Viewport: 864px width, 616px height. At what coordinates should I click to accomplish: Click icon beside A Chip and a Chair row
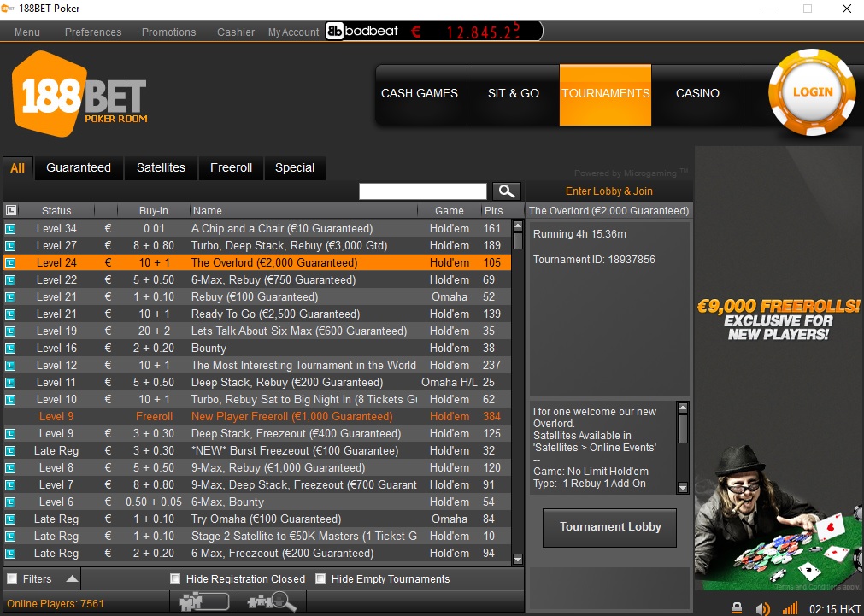tap(10, 229)
